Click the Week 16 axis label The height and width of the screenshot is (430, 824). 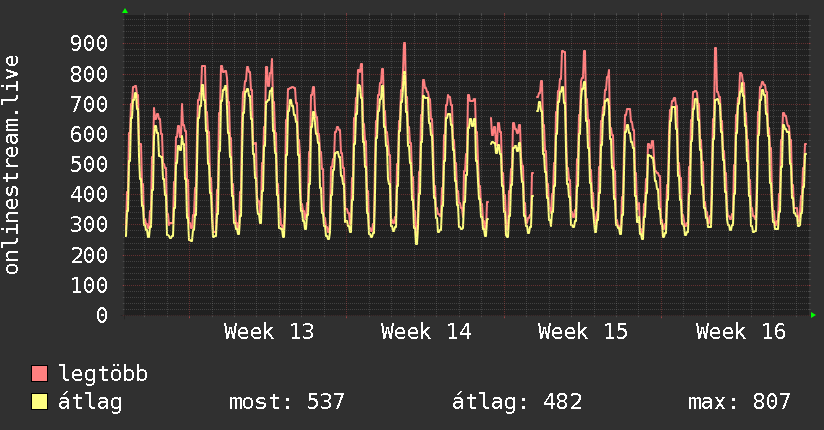(x=740, y=332)
